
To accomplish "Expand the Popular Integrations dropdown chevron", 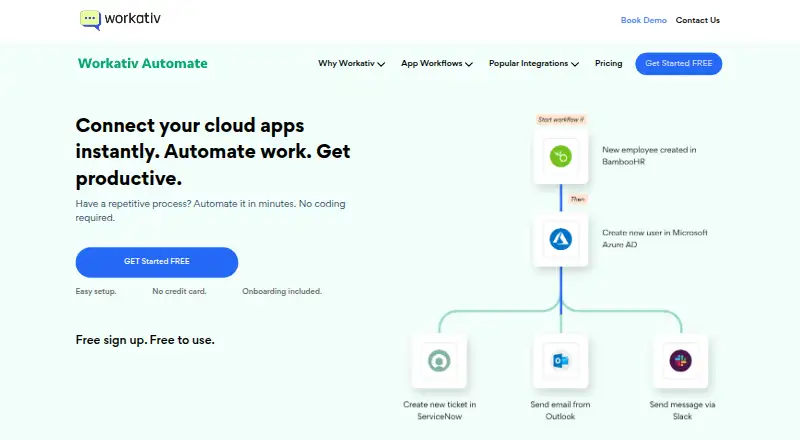I will tap(575, 64).
